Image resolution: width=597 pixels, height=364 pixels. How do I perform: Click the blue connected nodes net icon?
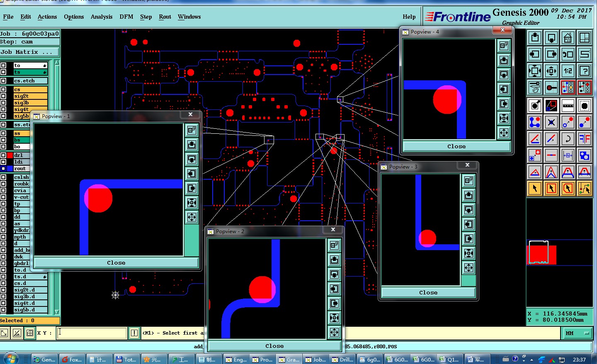click(535, 122)
